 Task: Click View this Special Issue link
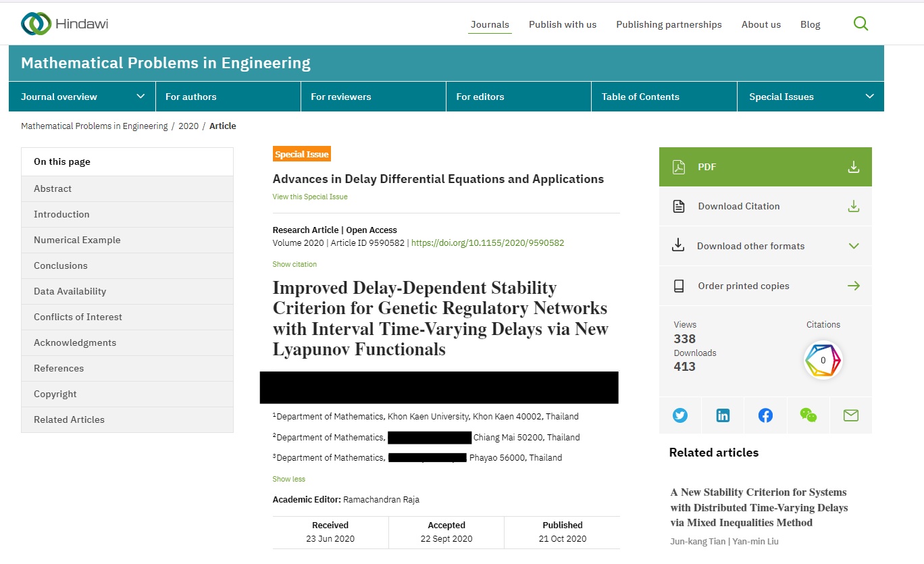(x=310, y=197)
